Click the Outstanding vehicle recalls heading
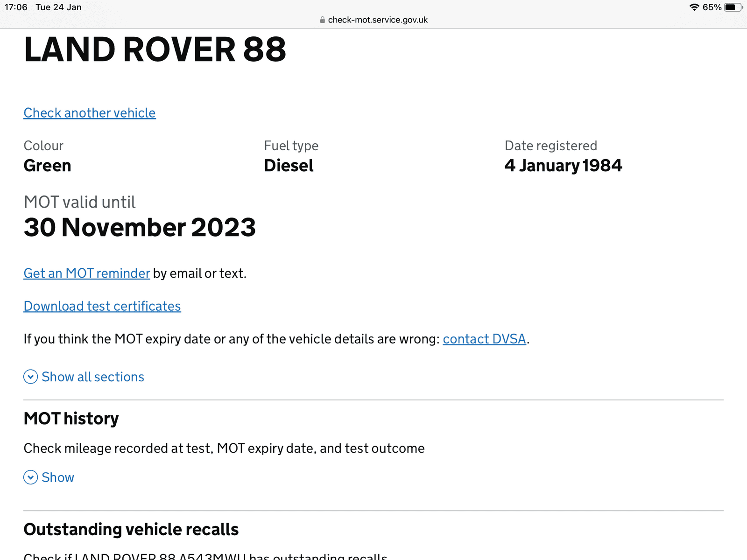747x560 pixels. coord(131,530)
